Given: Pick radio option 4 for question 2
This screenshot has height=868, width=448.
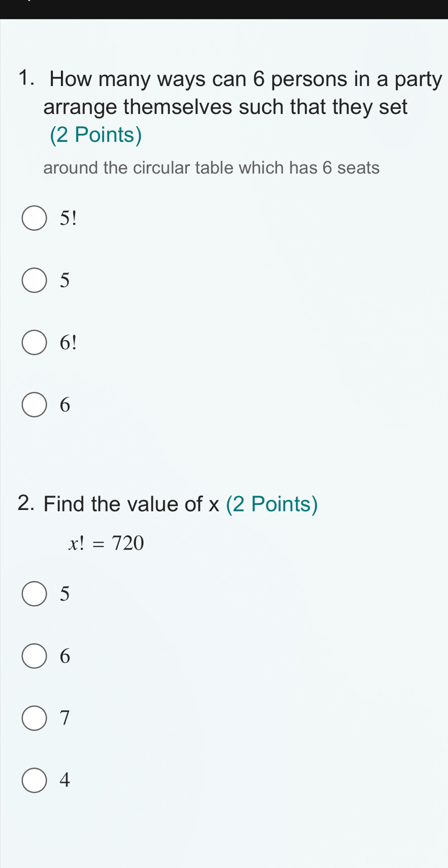Looking at the screenshot, I should [35, 780].
